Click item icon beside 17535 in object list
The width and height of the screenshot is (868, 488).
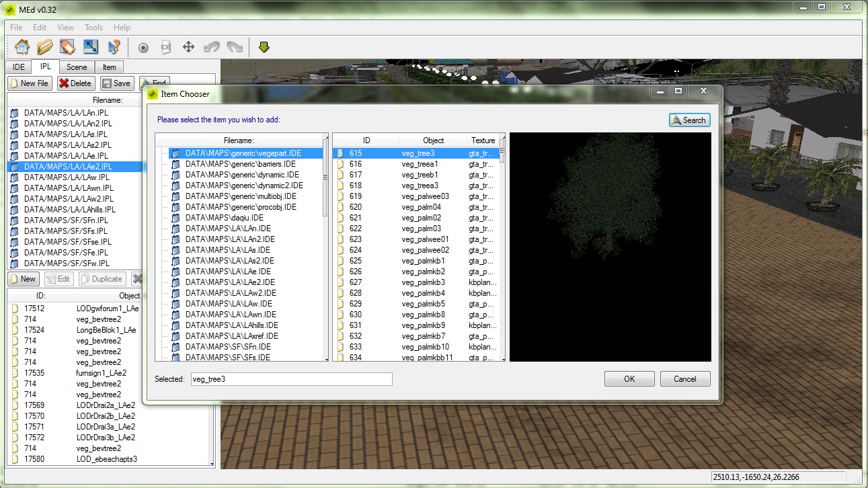tap(15, 373)
